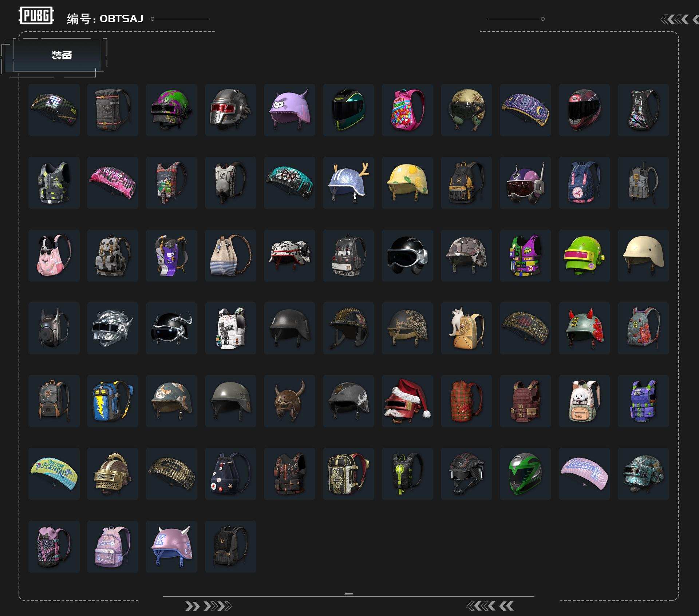Select the blue backpack with yellow lightning bolt

click(x=112, y=401)
